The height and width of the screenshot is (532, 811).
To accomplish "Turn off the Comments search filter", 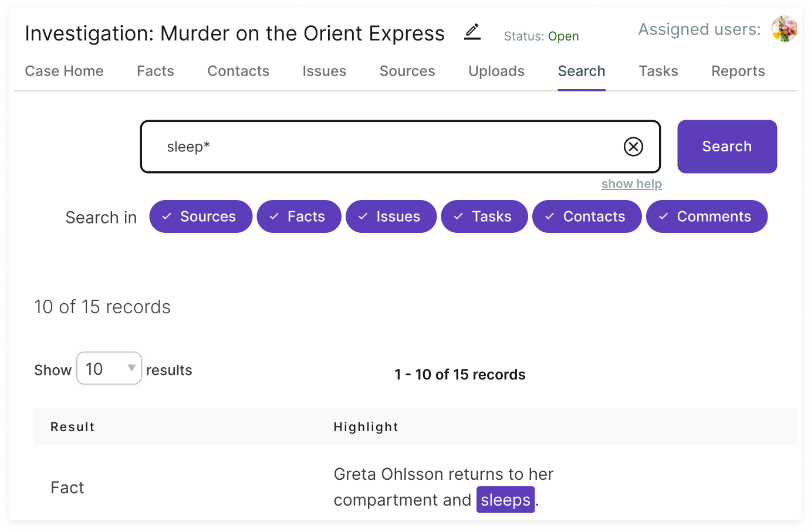I will 707,216.
